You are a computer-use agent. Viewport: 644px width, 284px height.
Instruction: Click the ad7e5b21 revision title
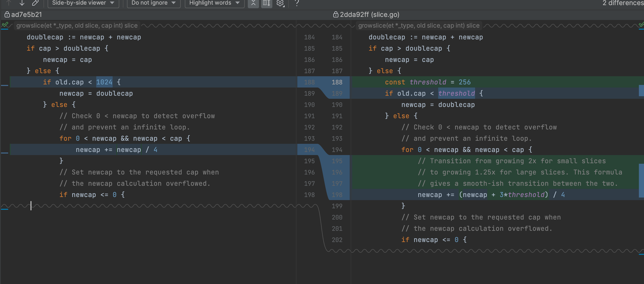[27, 15]
